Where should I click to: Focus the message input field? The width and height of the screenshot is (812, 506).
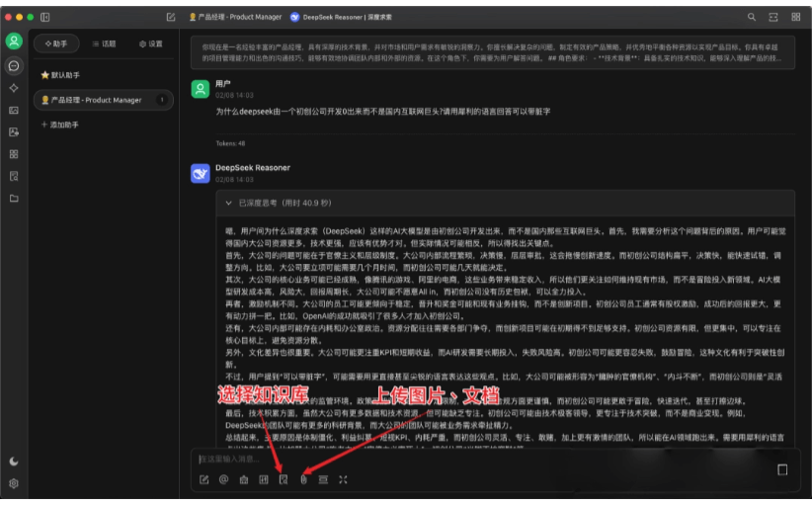(x=482, y=459)
